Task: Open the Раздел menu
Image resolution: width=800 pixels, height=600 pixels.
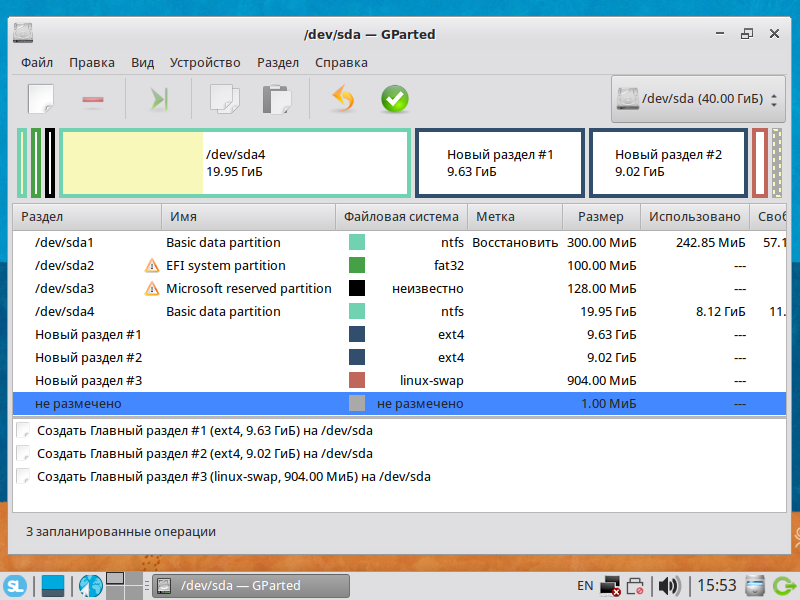Action: pyautogui.click(x=278, y=63)
